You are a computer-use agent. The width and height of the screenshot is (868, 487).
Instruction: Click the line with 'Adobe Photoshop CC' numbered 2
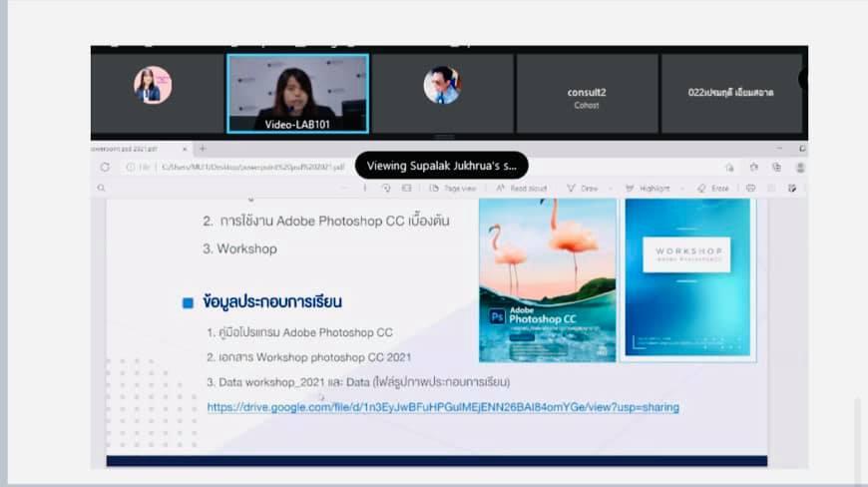(x=326, y=221)
